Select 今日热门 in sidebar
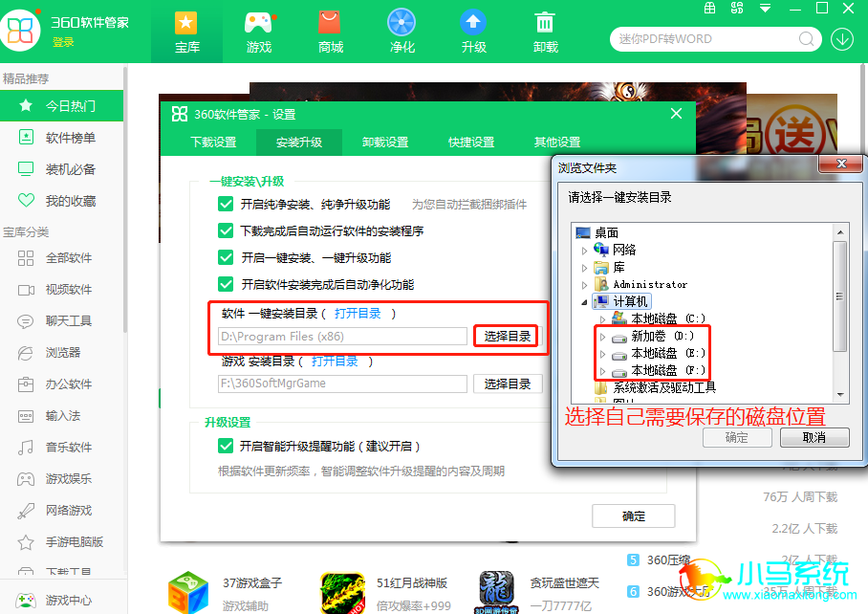This screenshot has height=614, width=868. [x=61, y=106]
